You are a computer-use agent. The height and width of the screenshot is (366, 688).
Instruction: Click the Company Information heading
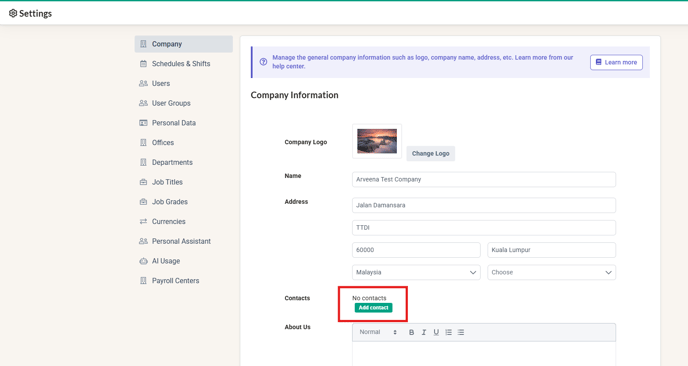click(294, 95)
